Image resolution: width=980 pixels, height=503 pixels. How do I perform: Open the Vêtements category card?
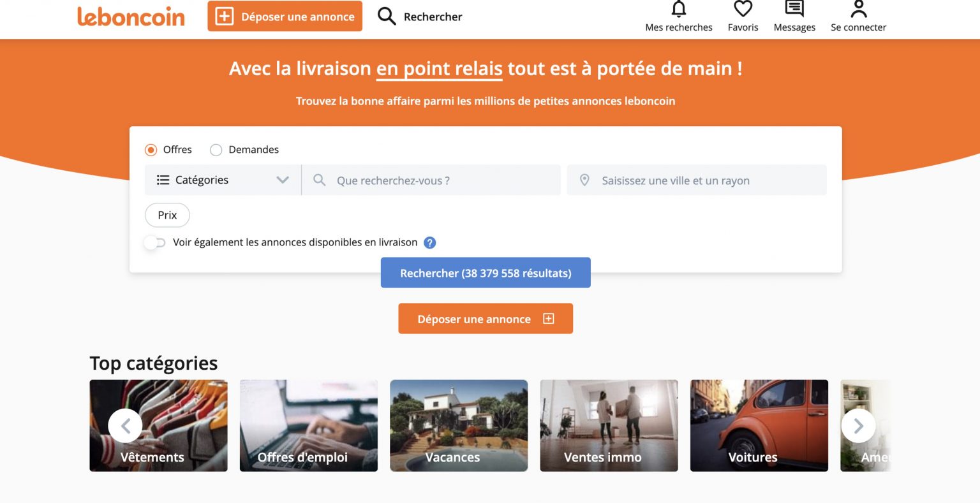[158, 426]
